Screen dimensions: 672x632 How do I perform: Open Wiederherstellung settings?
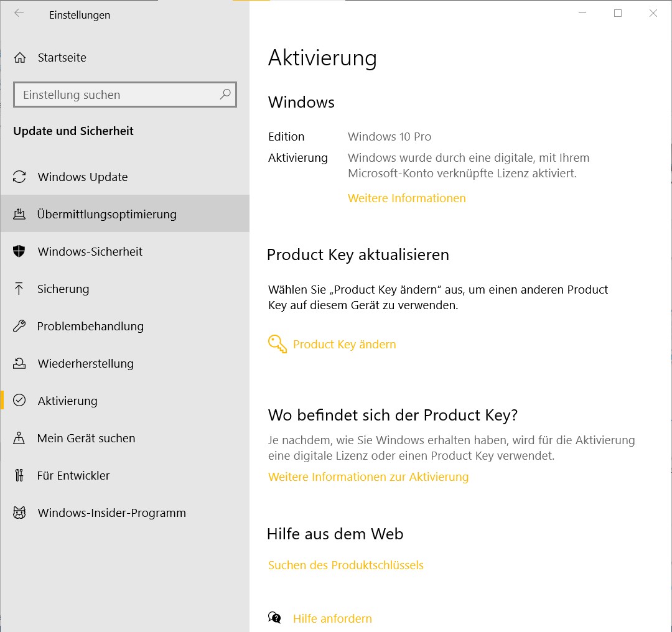(x=124, y=363)
